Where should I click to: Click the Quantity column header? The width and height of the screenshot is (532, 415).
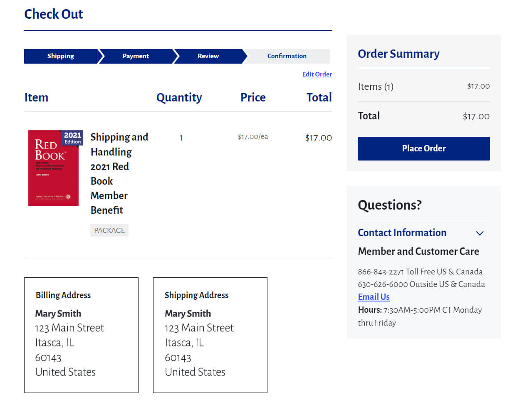tap(179, 97)
